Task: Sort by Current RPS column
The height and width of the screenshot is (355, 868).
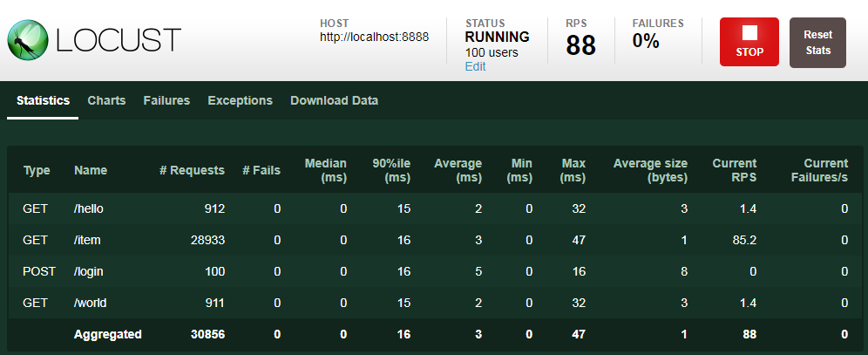Action: pyautogui.click(x=734, y=171)
